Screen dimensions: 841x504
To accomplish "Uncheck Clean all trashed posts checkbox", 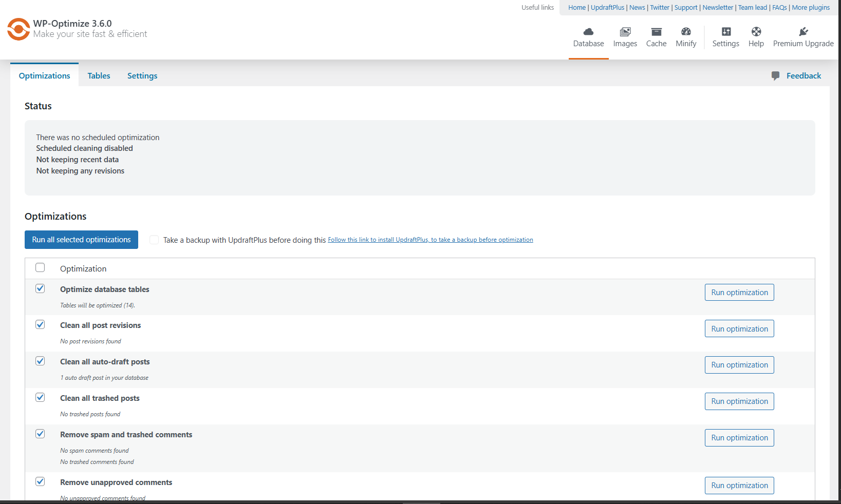I will (x=40, y=397).
